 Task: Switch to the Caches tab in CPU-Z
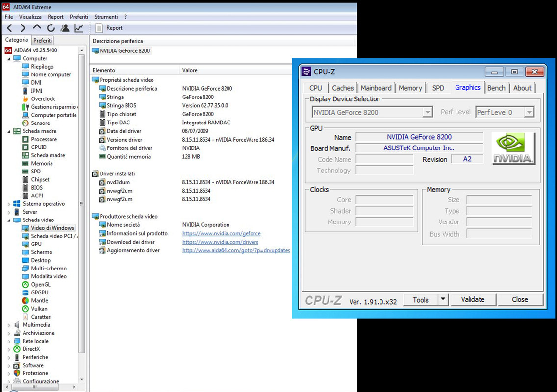pos(343,88)
